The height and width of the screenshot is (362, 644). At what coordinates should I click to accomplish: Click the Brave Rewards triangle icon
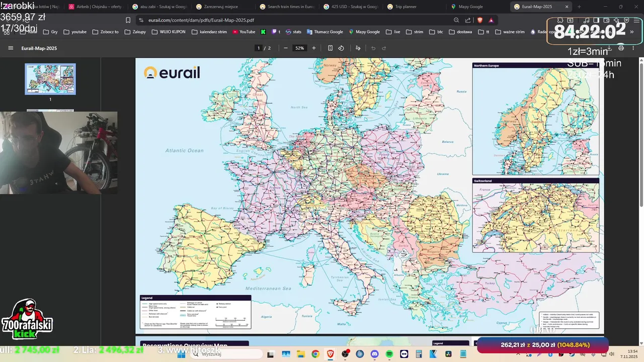point(491,20)
